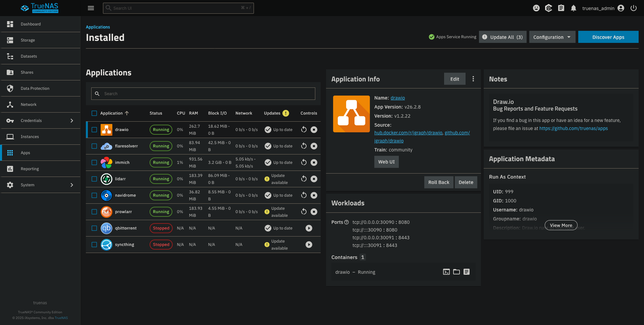Click the lidarr app icon
644x325 pixels.
107,179
